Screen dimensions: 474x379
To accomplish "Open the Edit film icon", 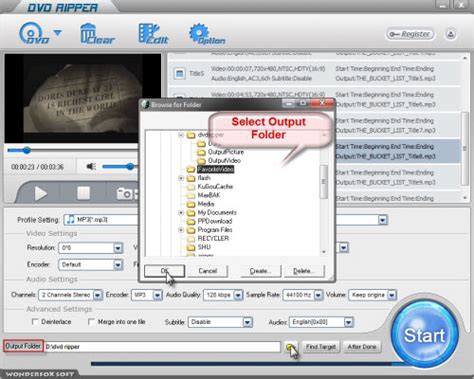I will click(153, 34).
